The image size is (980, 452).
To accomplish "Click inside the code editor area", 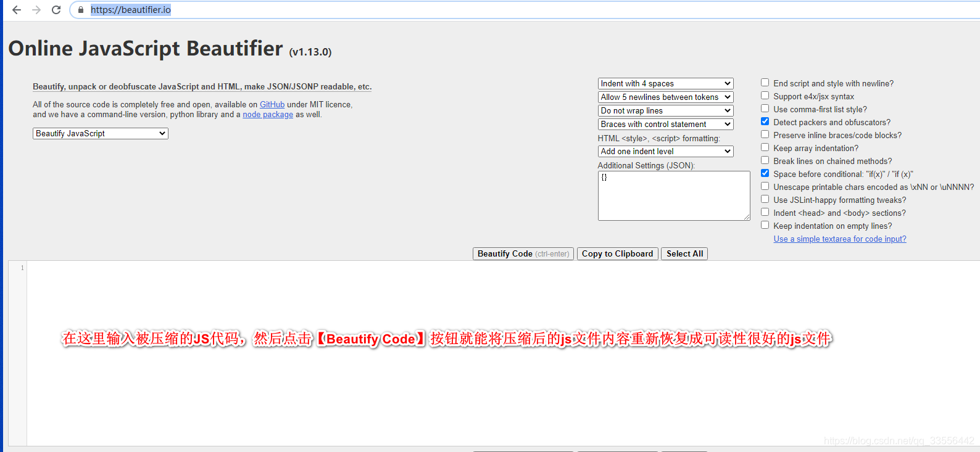I will click(503, 353).
